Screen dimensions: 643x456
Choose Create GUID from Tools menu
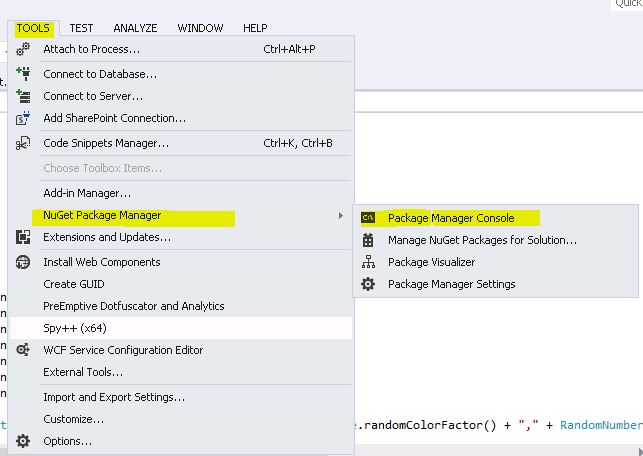(x=74, y=284)
